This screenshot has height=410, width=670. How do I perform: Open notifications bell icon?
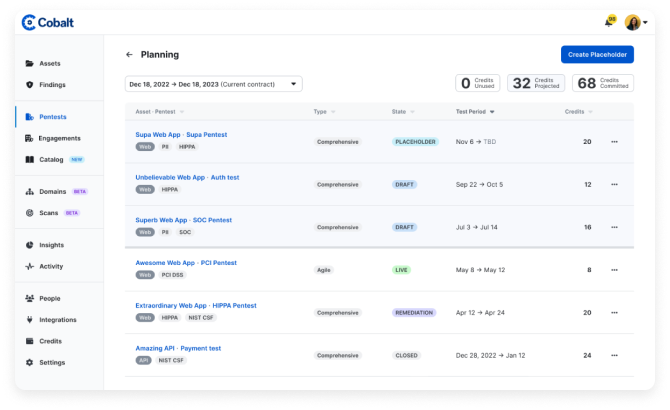(608, 22)
